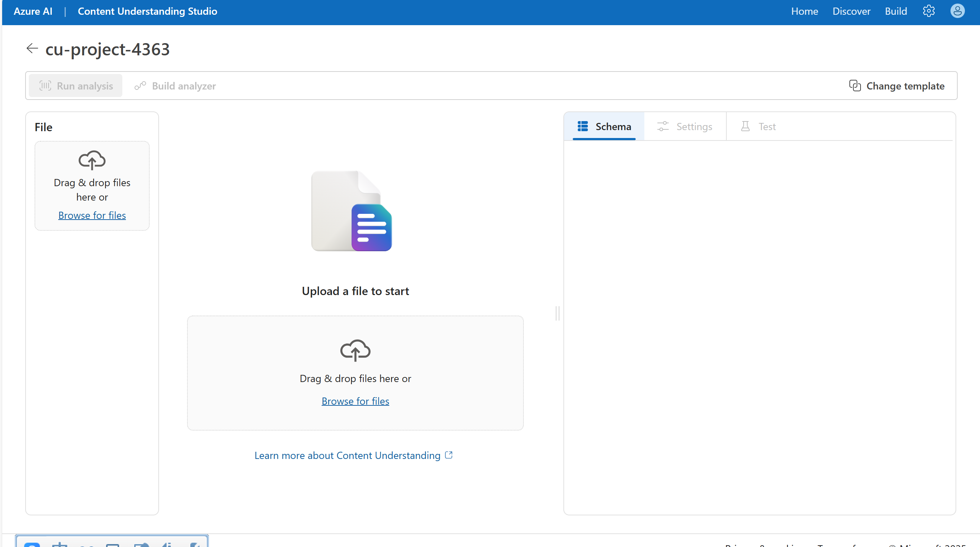
Task: Open Discover in top navigation
Action: (x=851, y=11)
